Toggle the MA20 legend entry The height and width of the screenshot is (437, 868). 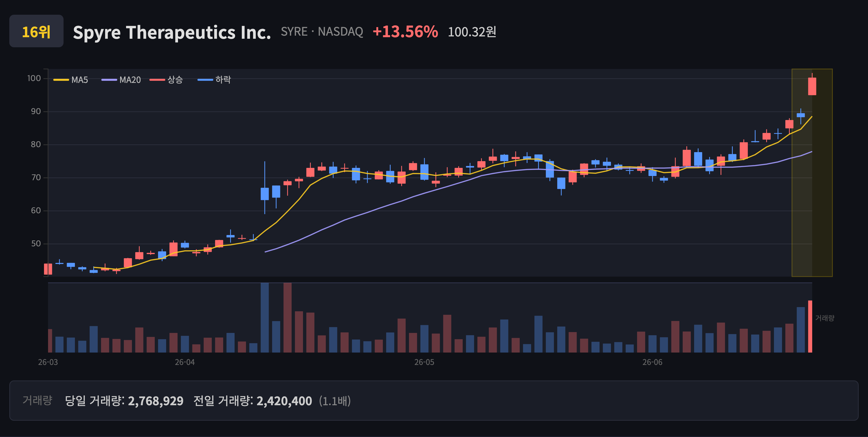click(121, 80)
